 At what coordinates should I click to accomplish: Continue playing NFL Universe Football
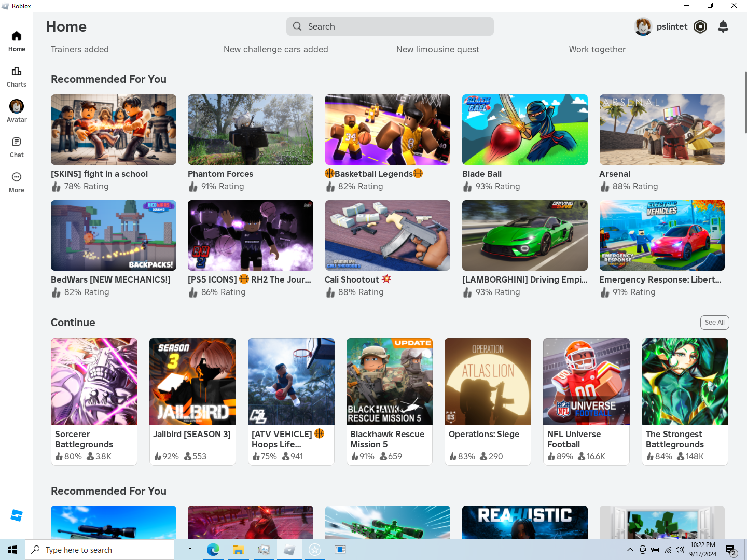tap(586, 401)
